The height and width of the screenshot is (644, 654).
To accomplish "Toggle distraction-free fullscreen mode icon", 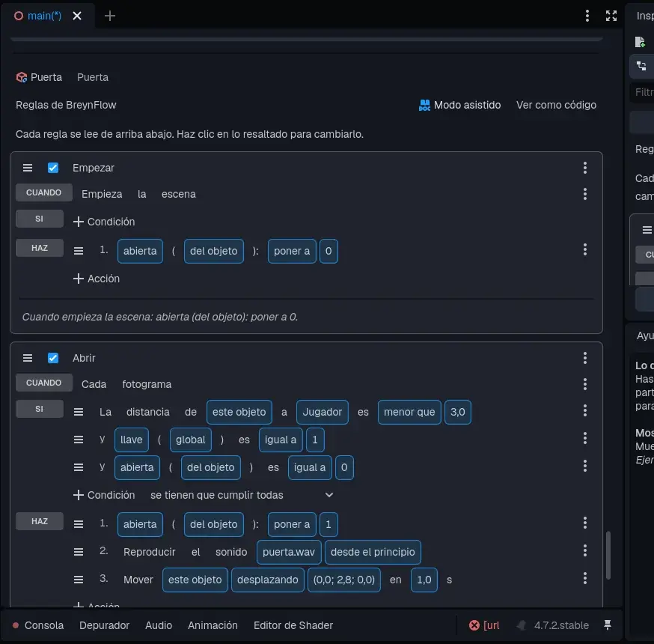I will click(611, 16).
